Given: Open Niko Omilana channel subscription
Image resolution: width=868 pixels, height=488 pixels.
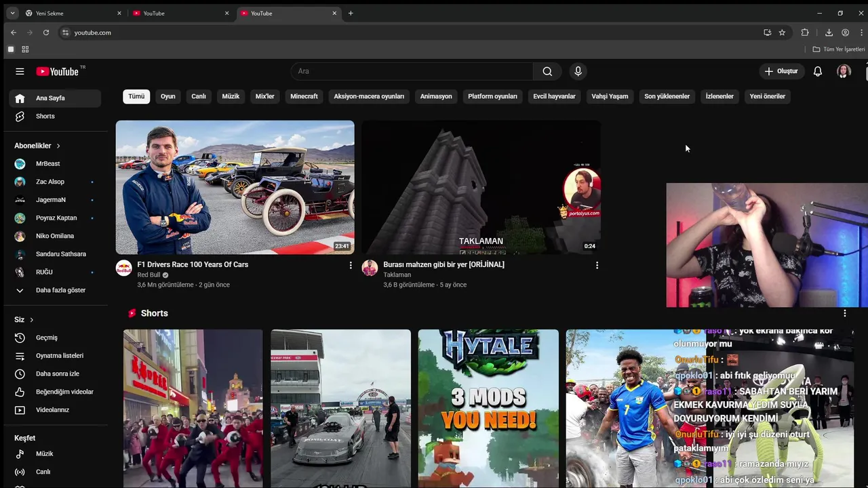Looking at the screenshot, I should pyautogui.click(x=55, y=236).
